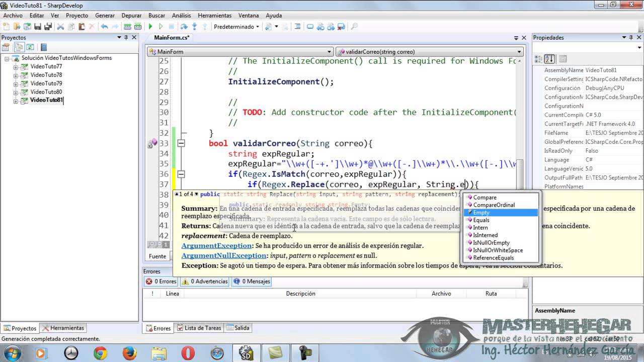The height and width of the screenshot is (362, 644).
Task: Select the VideoTuto81 project in tree
Action: [46, 100]
